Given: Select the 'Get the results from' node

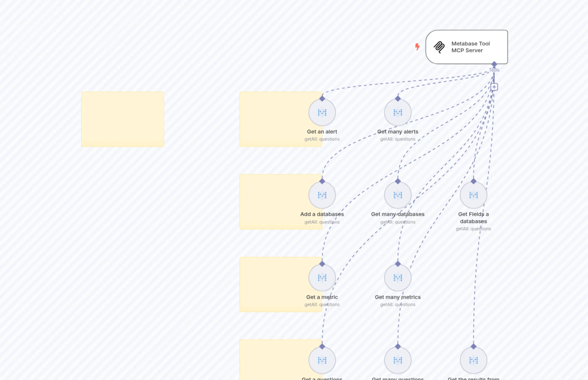Looking at the screenshot, I should (x=473, y=360).
